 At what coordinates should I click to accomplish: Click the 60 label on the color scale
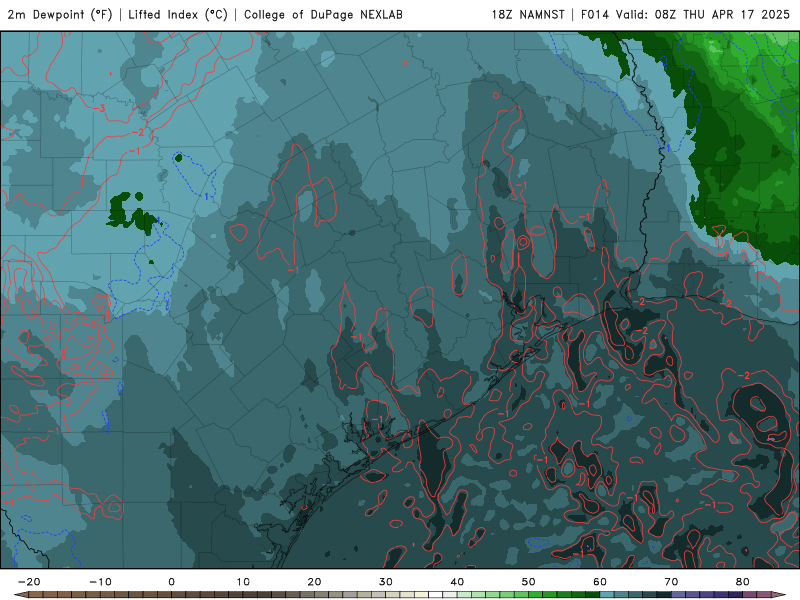click(600, 582)
